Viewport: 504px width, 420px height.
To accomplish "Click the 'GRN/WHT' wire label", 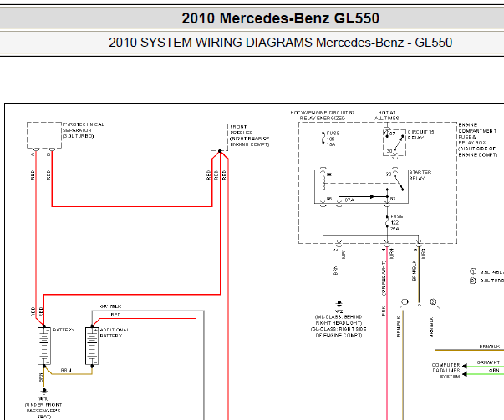I will click(x=488, y=362).
